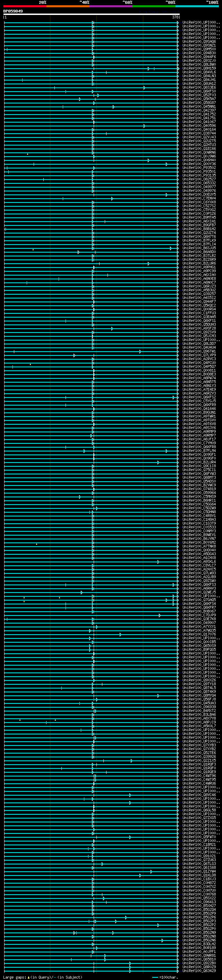This screenshot has height=980, width=222.
Task: Click the green ~80% identity color segment
Action: tap(154, 6)
